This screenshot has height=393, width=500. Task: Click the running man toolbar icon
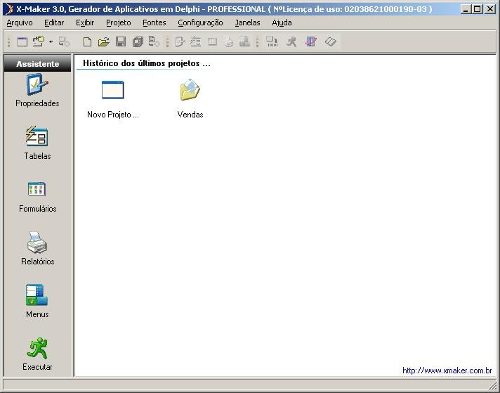[x=292, y=42]
